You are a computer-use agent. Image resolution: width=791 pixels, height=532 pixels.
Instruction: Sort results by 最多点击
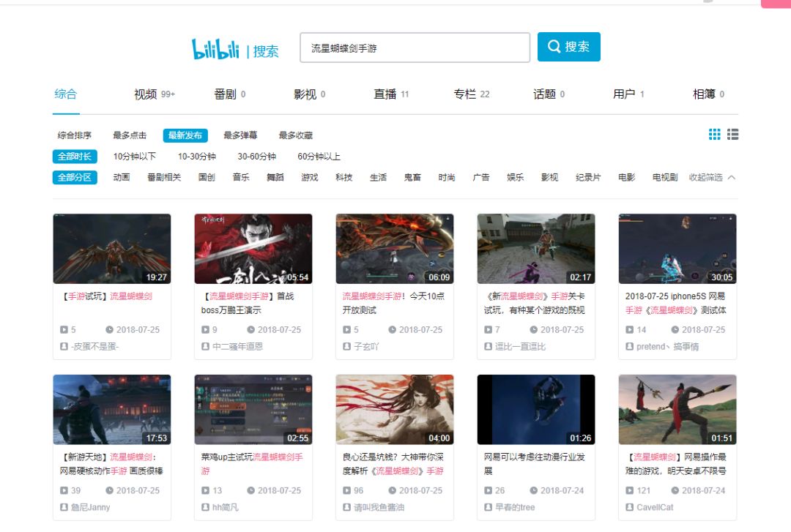tap(130, 135)
